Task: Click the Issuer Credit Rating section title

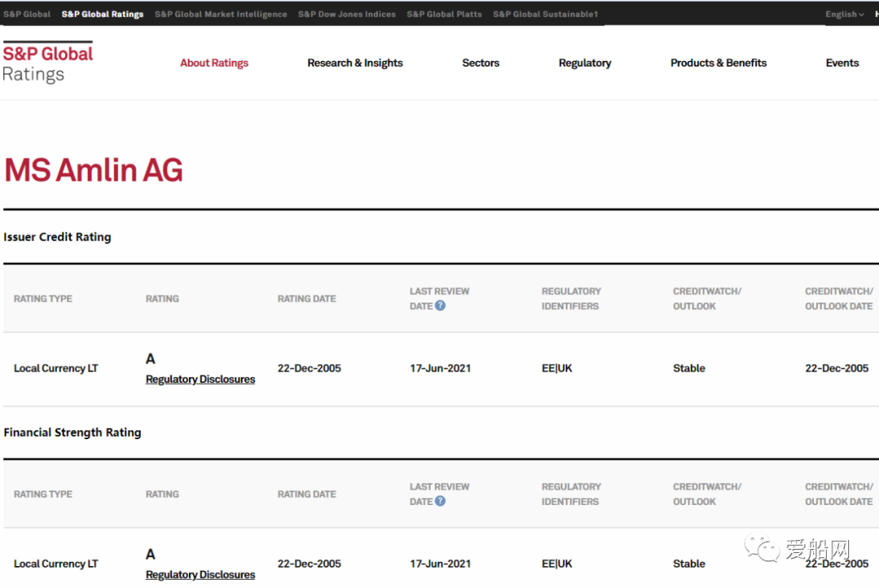Action: pyautogui.click(x=57, y=237)
